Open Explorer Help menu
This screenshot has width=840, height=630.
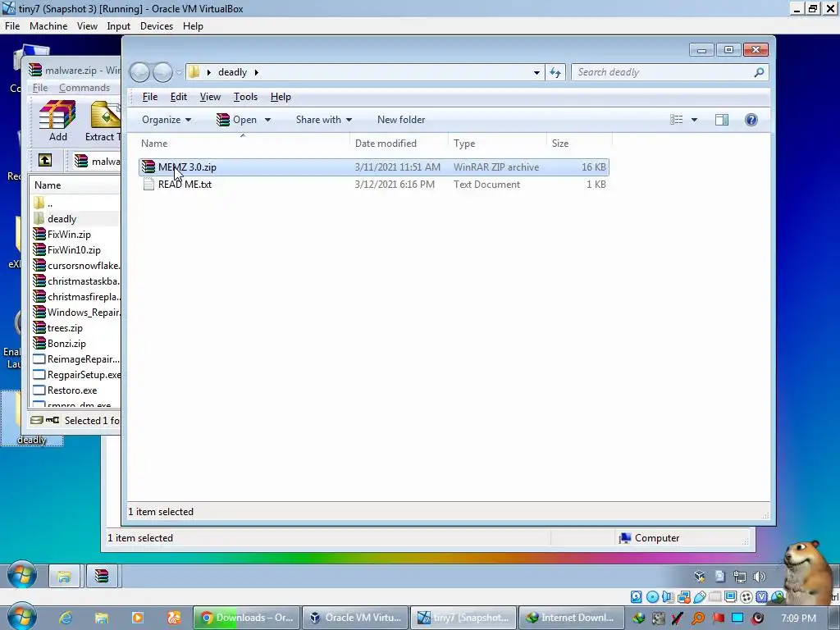click(x=281, y=97)
